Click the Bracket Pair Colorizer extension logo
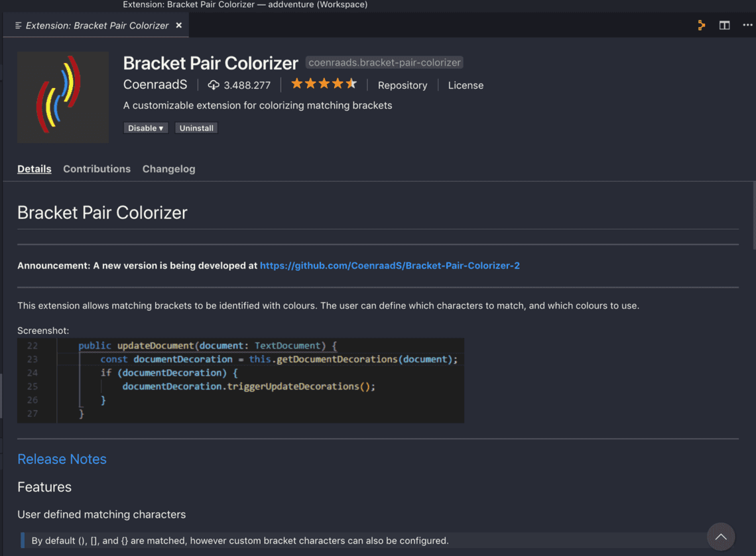The height and width of the screenshot is (556, 756). pyautogui.click(x=63, y=97)
